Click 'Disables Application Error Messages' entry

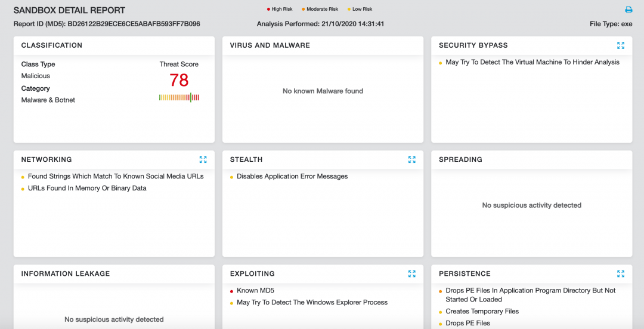(x=292, y=177)
